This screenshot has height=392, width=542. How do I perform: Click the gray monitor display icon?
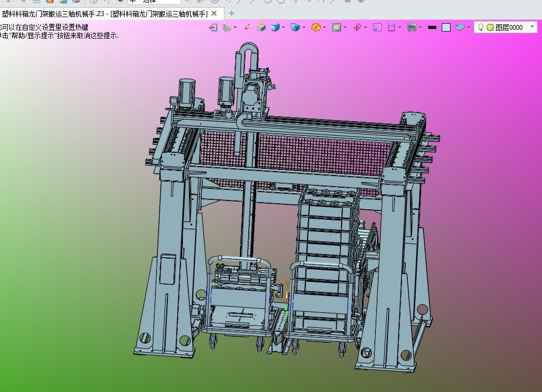pyautogui.click(x=412, y=27)
